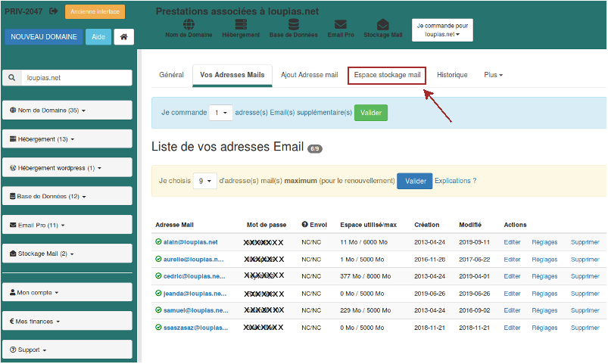The image size is (608, 364).
Task: Open the additional email quantity select showing 1
Action: pyautogui.click(x=220, y=113)
